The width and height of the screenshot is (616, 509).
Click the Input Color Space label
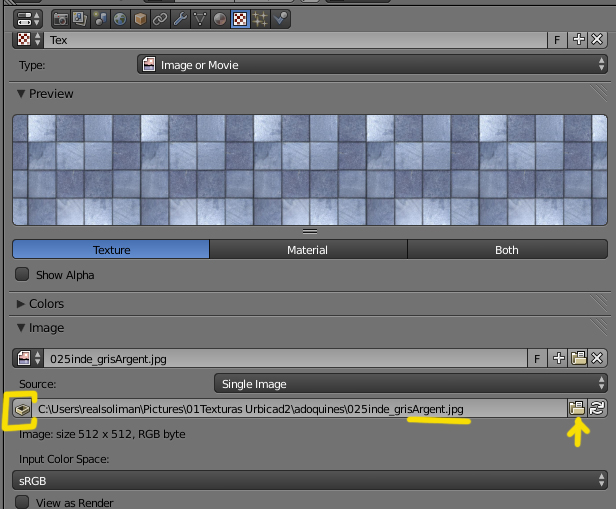pyautogui.click(x=64, y=459)
